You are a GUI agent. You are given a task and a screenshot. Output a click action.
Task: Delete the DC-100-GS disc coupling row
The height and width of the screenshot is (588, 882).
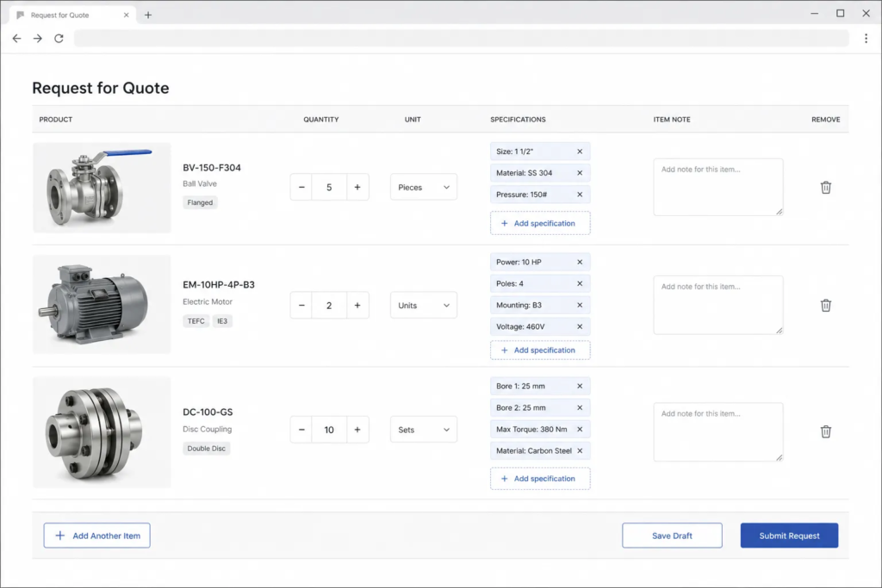[825, 431]
